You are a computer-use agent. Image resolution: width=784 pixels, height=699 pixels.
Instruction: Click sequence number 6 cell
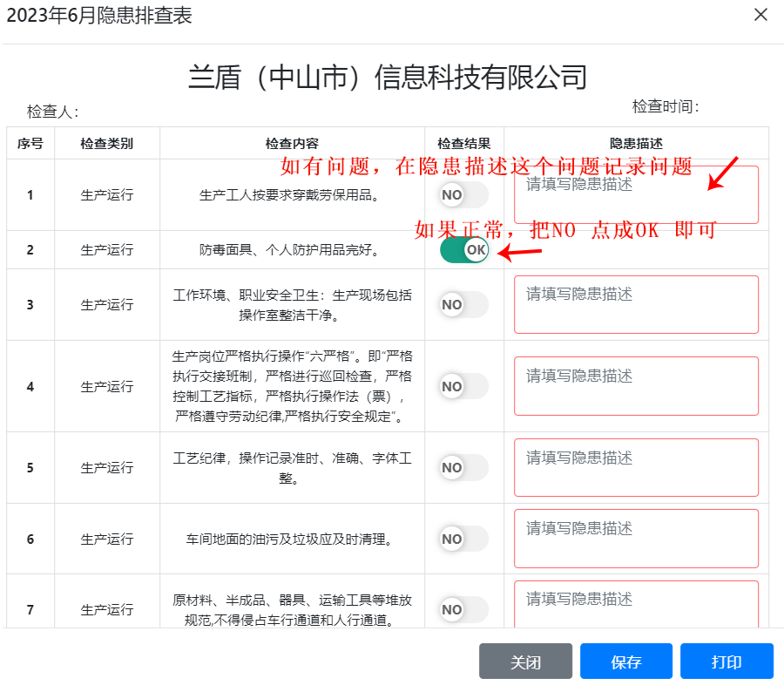30,539
